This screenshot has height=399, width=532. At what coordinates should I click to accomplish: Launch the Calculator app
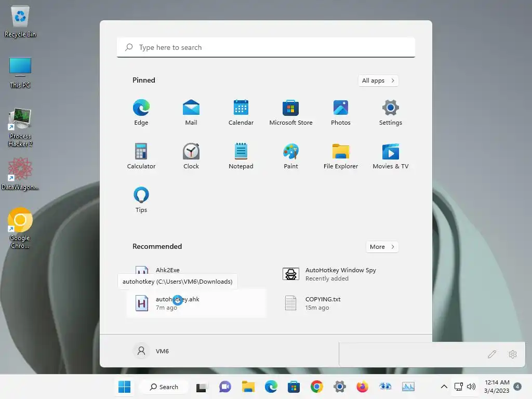coord(141,156)
